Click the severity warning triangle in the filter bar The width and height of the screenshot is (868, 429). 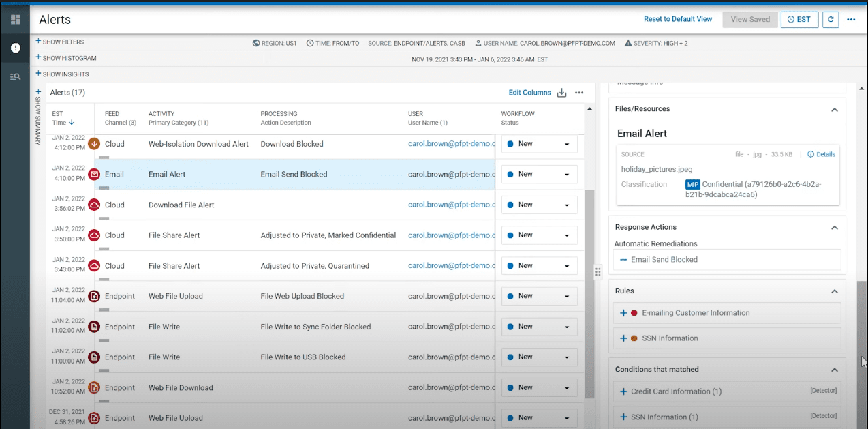coord(627,42)
